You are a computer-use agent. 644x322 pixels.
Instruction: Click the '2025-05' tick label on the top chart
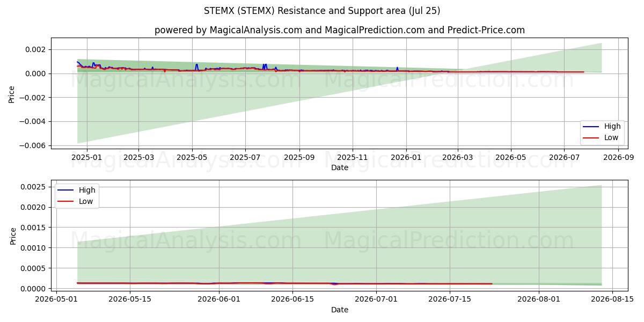point(192,158)
